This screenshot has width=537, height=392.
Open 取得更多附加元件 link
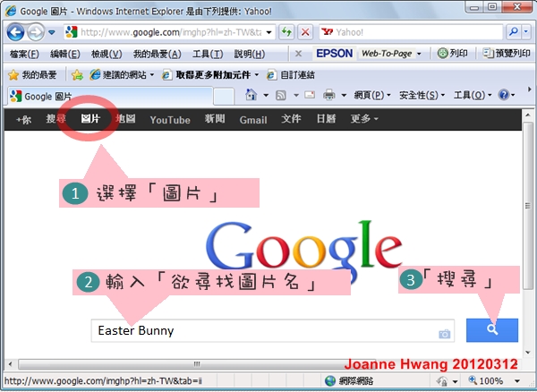(x=210, y=74)
